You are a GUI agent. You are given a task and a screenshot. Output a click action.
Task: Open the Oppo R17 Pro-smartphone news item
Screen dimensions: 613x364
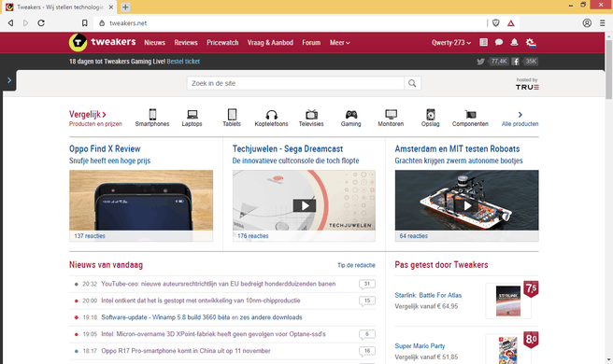click(186, 351)
